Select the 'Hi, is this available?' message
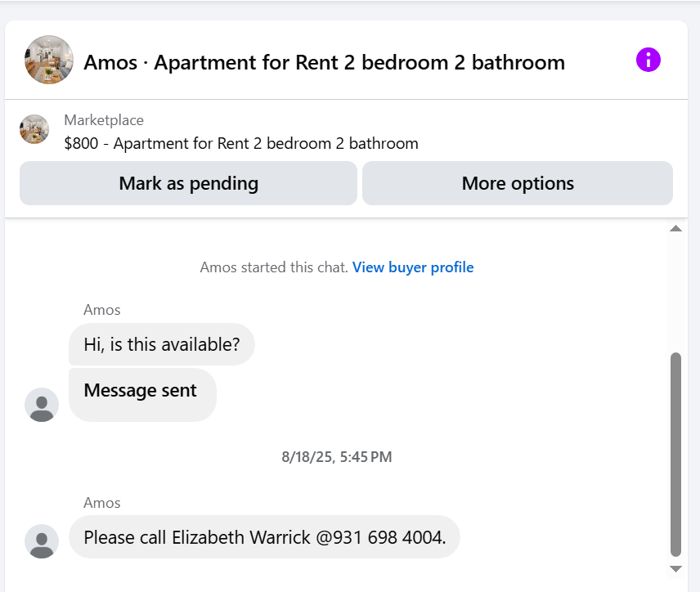Image resolution: width=700 pixels, height=592 pixels. point(162,344)
